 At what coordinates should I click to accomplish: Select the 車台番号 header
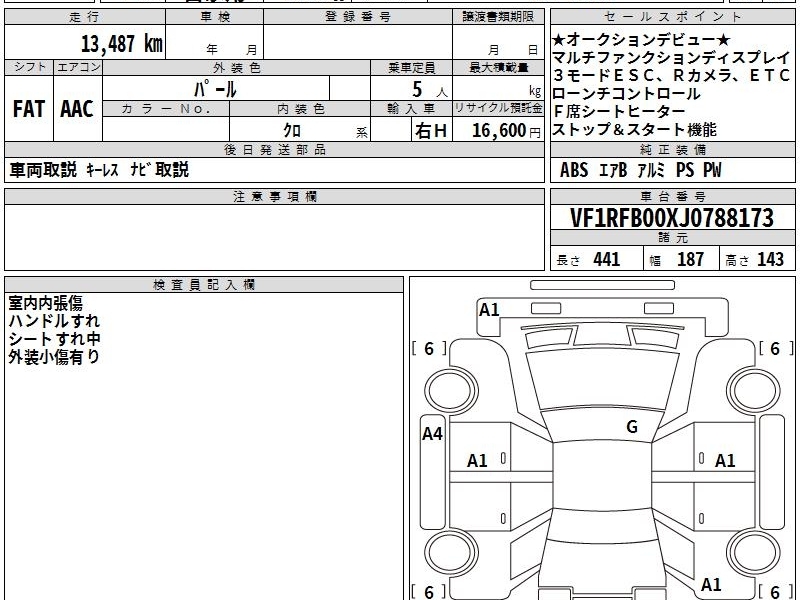tap(672, 196)
